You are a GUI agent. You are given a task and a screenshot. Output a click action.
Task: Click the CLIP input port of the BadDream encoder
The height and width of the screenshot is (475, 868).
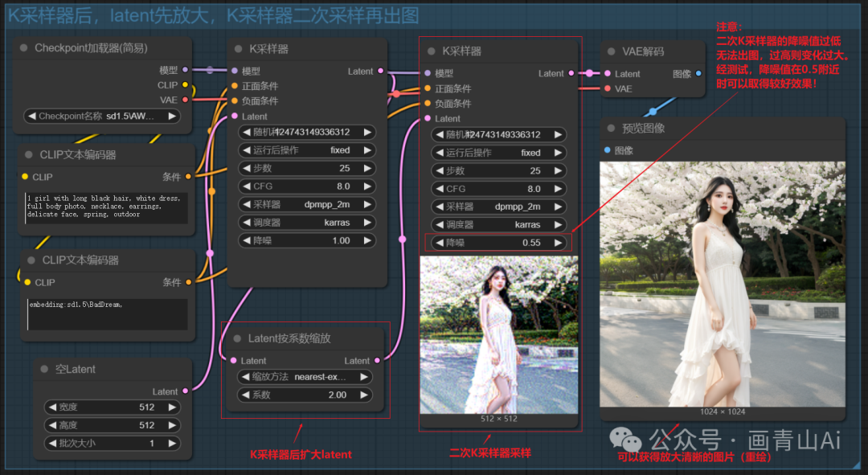(x=27, y=282)
